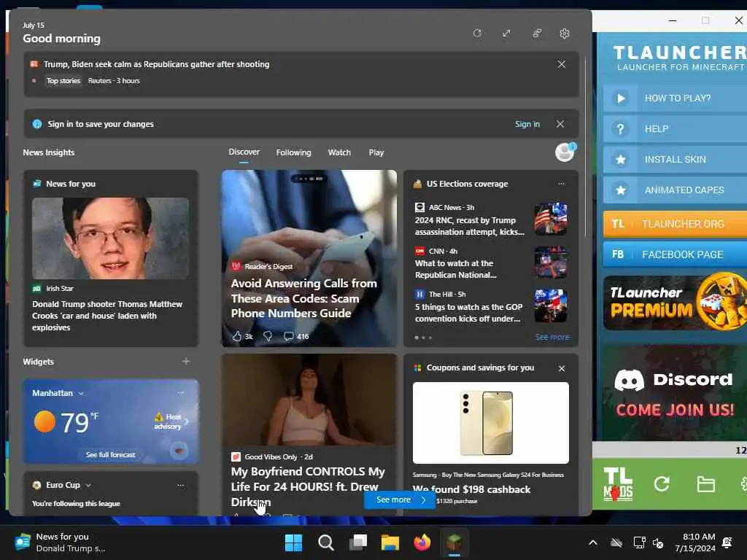Show hidden system tray icons

[593, 542]
